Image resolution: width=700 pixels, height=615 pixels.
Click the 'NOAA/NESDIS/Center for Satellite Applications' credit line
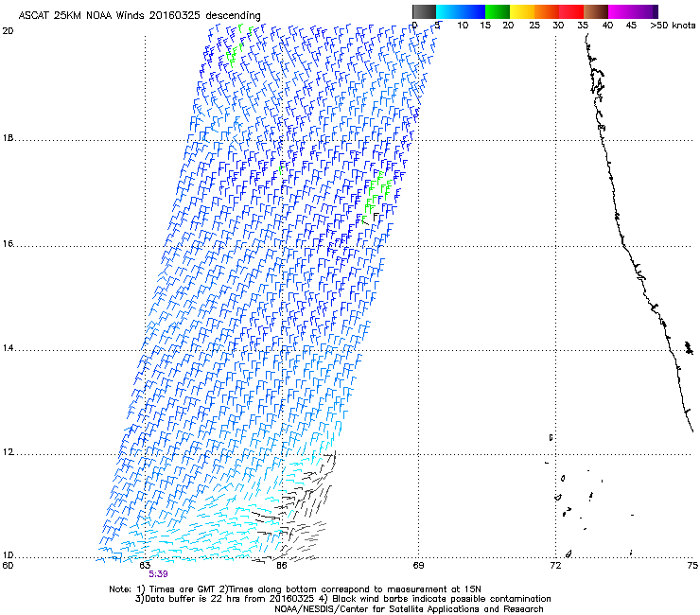[x=409, y=609]
